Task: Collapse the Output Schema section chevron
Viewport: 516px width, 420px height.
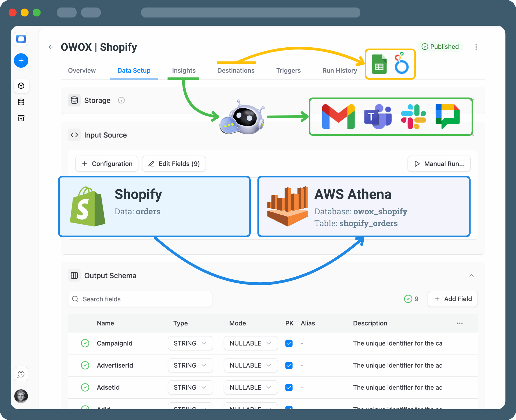Action: [x=471, y=276]
